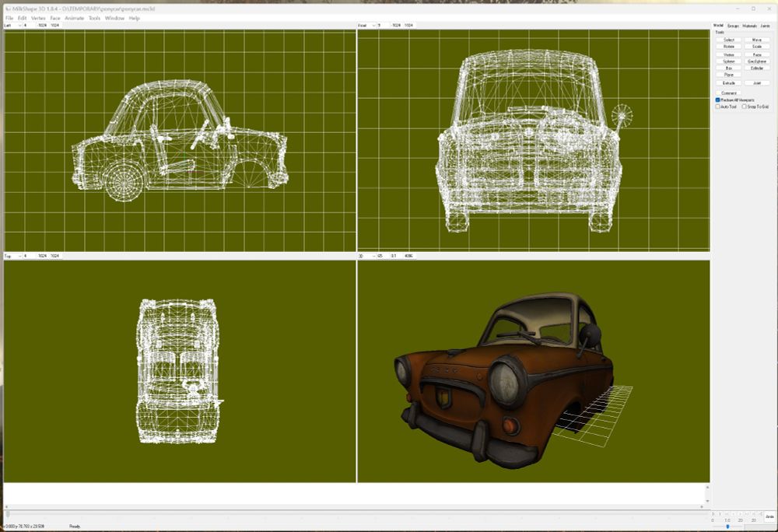Switch to the Groups tab
The width and height of the screenshot is (778, 532).
pos(733,26)
